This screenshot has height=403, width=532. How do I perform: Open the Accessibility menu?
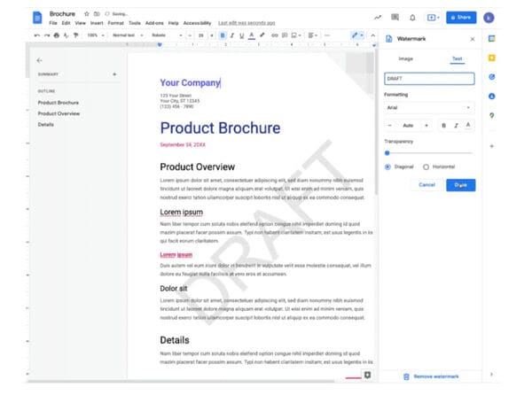pos(197,23)
